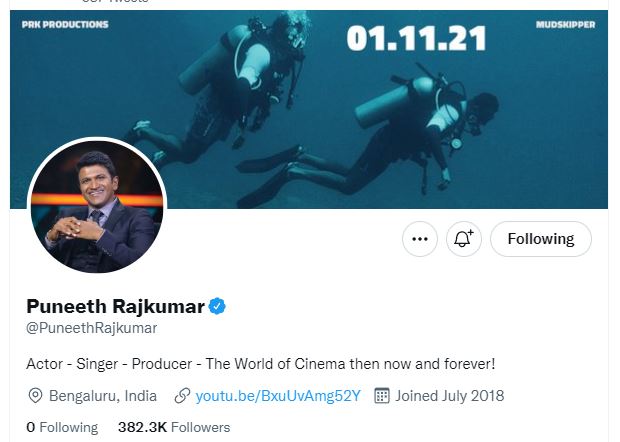View the 0 Following list
Viewport: 620px width, 442px height.
pos(62,427)
